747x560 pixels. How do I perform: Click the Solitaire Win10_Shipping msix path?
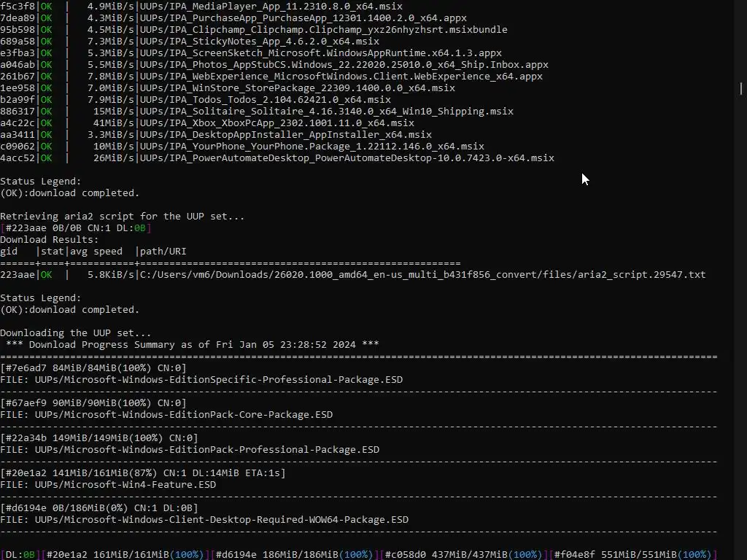tap(326, 112)
